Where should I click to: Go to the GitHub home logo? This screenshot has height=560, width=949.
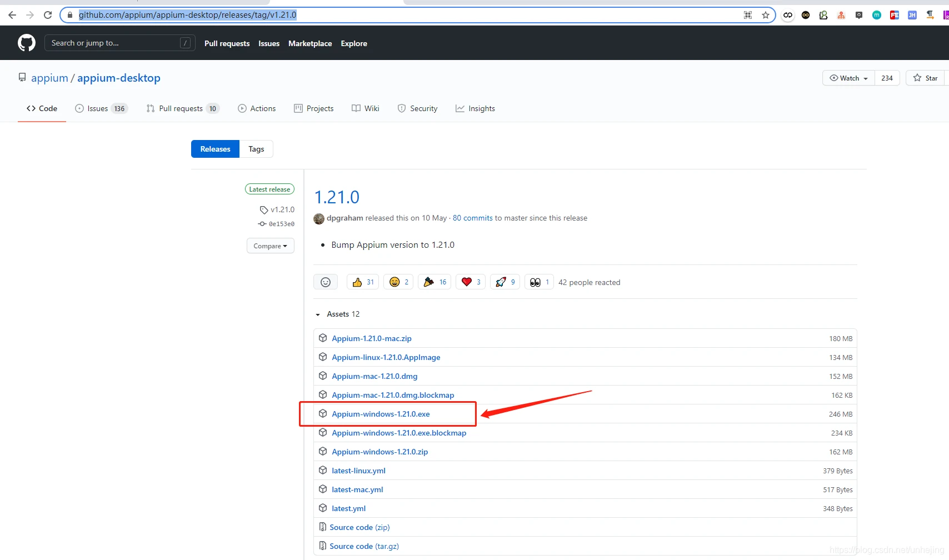point(27,43)
